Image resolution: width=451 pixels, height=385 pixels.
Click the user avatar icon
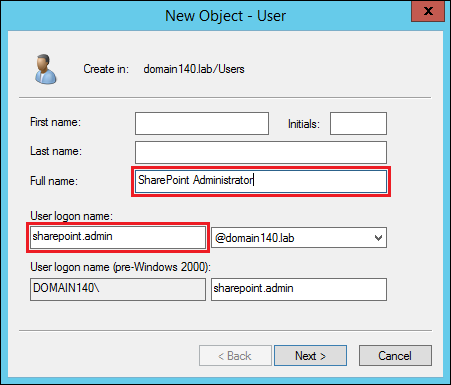point(46,69)
